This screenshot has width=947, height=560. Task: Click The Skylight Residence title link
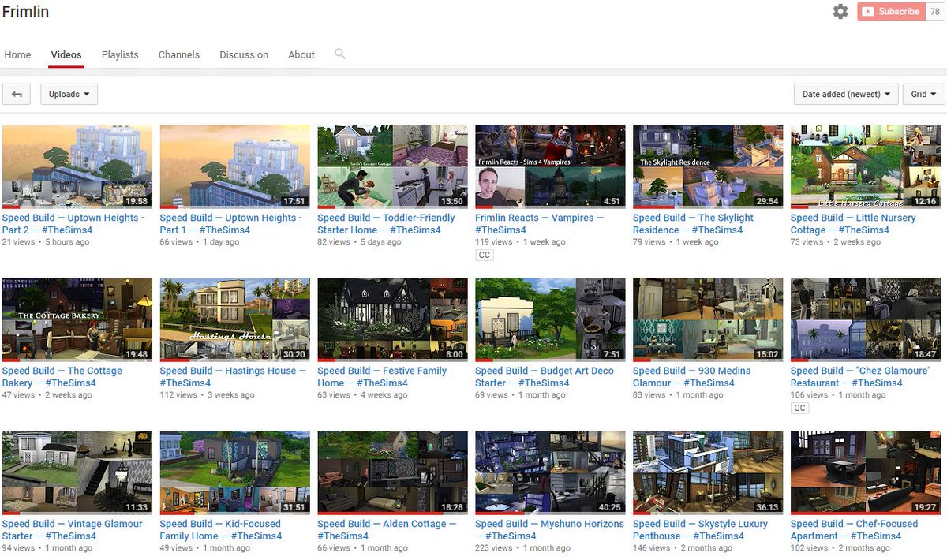(x=694, y=224)
